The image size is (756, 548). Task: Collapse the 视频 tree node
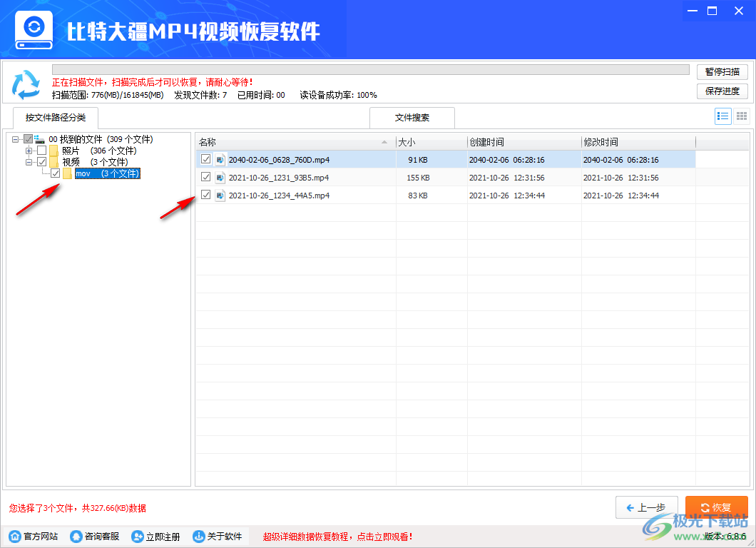click(x=29, y=162)
